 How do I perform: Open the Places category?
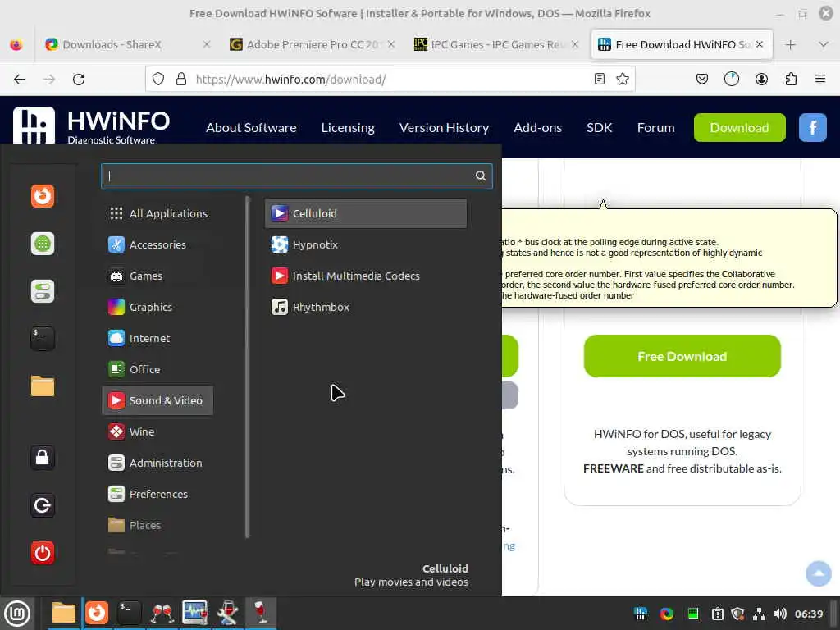(157, 525)
